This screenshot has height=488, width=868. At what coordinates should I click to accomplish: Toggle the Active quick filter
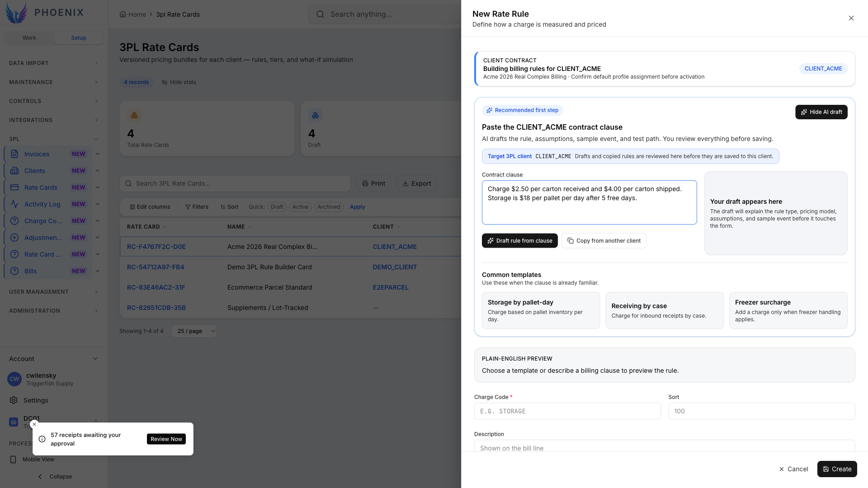coord(300,207)
